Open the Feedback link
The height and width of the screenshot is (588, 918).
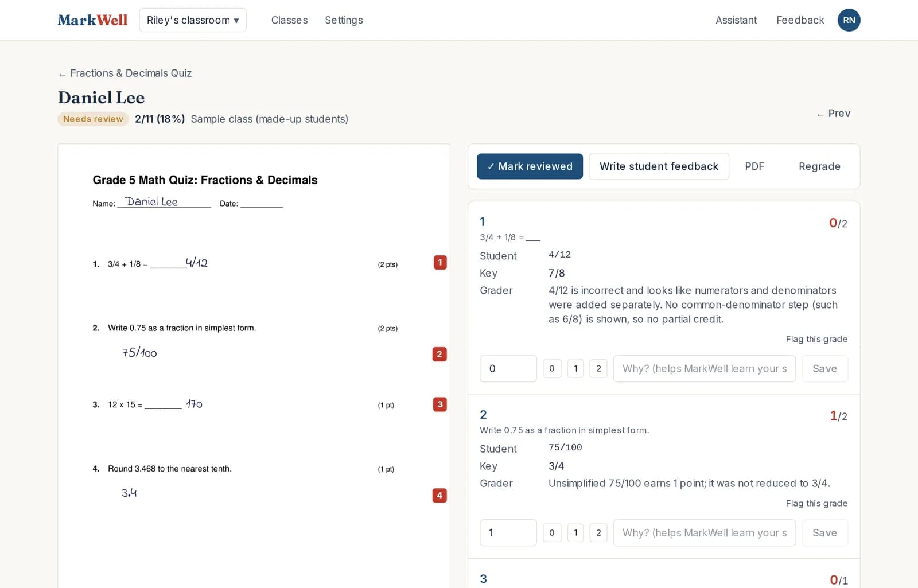tap(800, 20)
